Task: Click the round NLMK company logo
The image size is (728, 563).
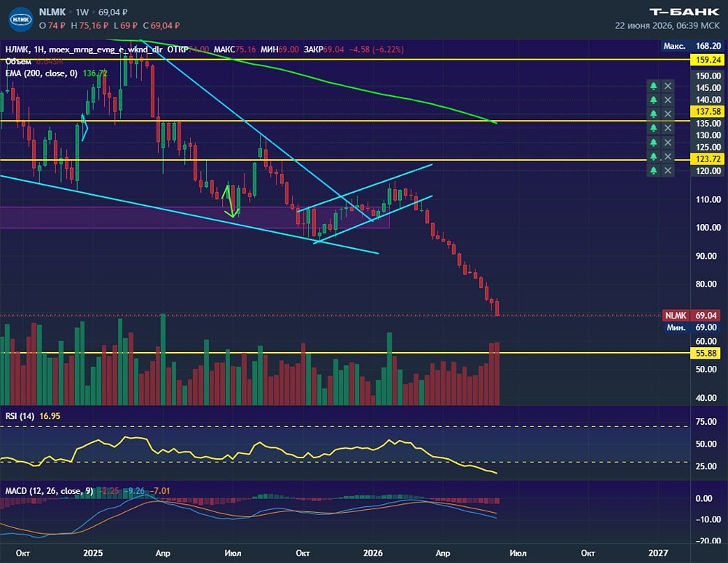Action: [20, 20]
